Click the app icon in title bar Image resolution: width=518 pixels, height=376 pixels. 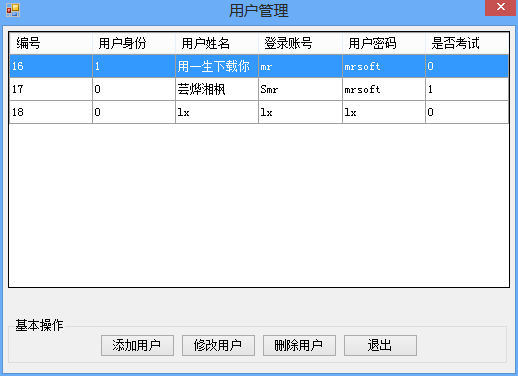coord(13,10)
